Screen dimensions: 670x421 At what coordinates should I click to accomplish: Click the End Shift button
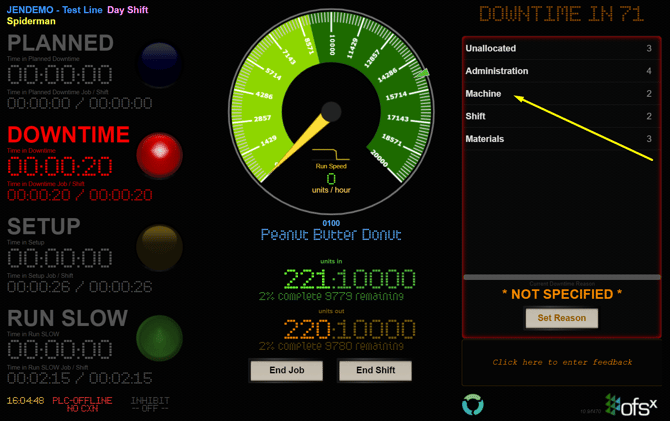tap(375, 370)
